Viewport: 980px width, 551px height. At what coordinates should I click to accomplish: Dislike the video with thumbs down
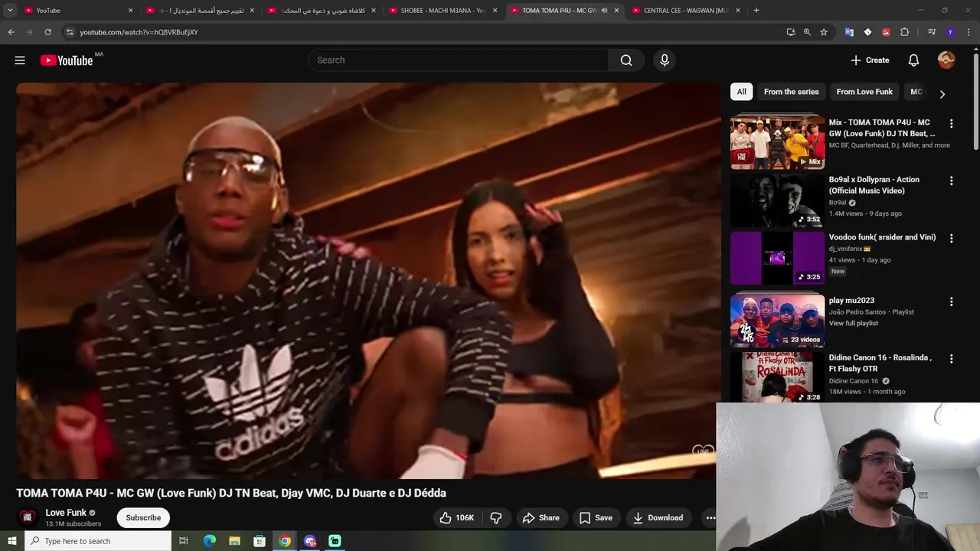point(496,518)
